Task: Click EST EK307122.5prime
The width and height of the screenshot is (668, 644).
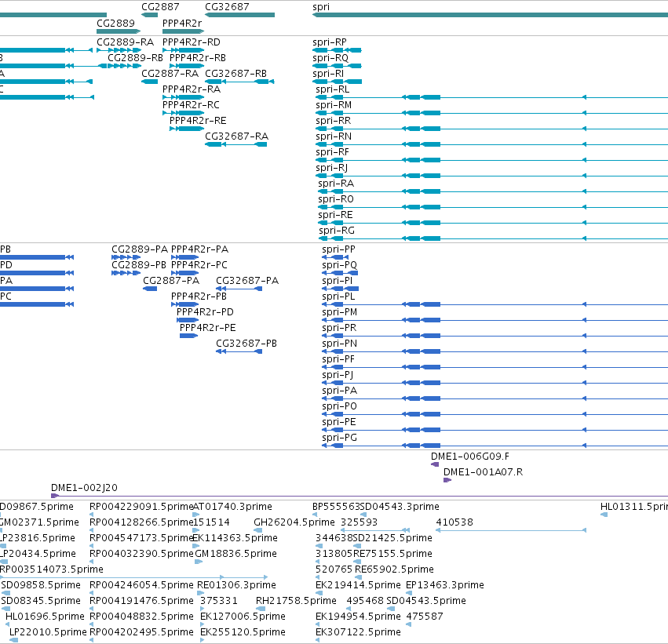Action: pyautogui.click(x=358, y=632)
